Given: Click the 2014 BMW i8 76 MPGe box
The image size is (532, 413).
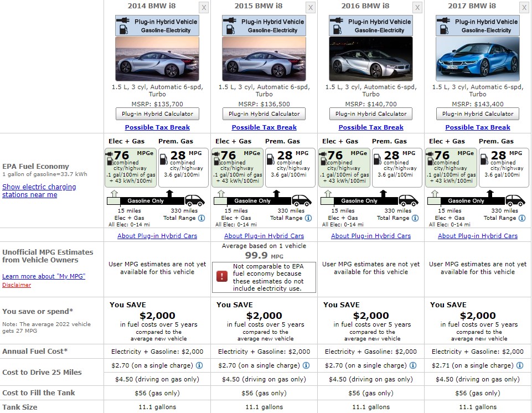Looking at the screenshot, I should pyautogui.click(x=131, y=168).
